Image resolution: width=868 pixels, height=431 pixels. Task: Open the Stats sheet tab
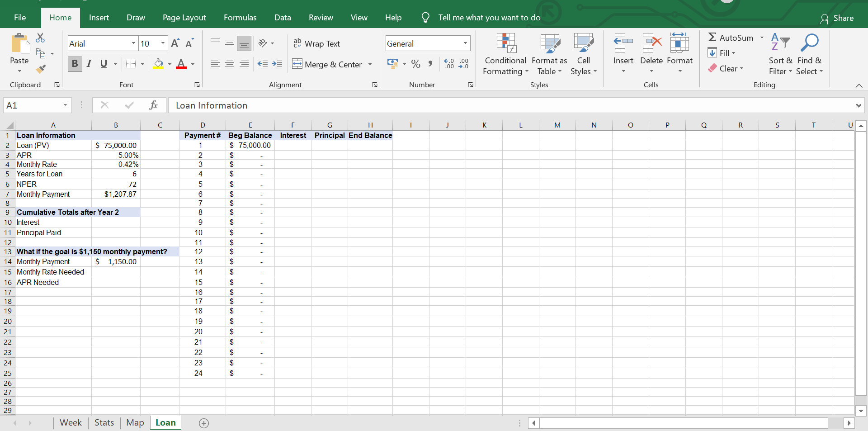(x=104, y=422)
